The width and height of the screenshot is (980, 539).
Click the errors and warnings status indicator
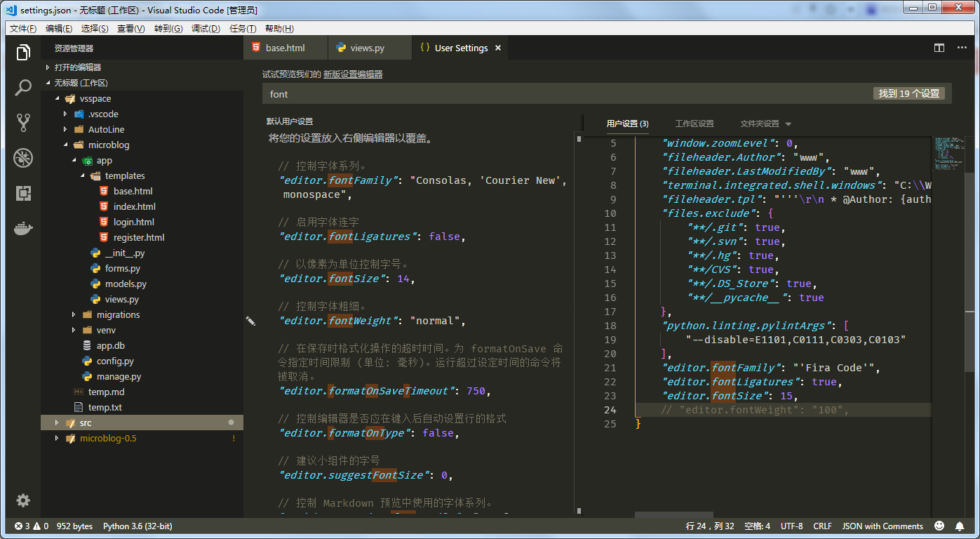pos(32,526)
